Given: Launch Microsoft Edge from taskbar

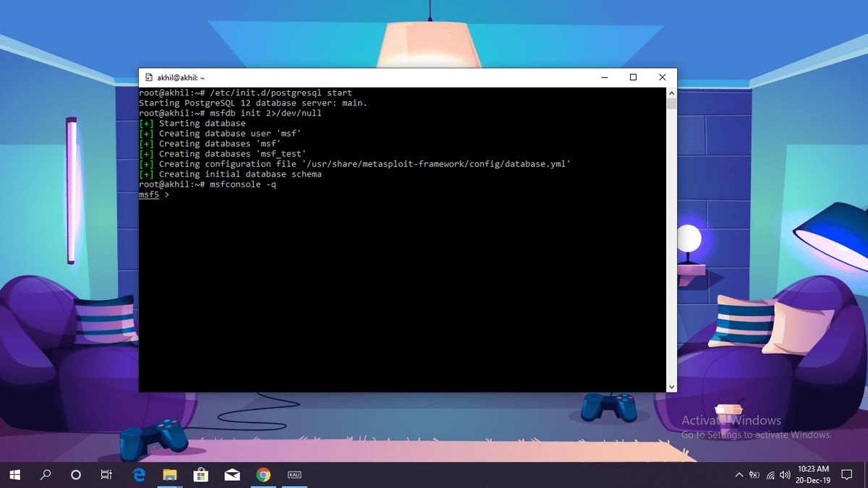Looking at the screenshot, I should 139,475.
